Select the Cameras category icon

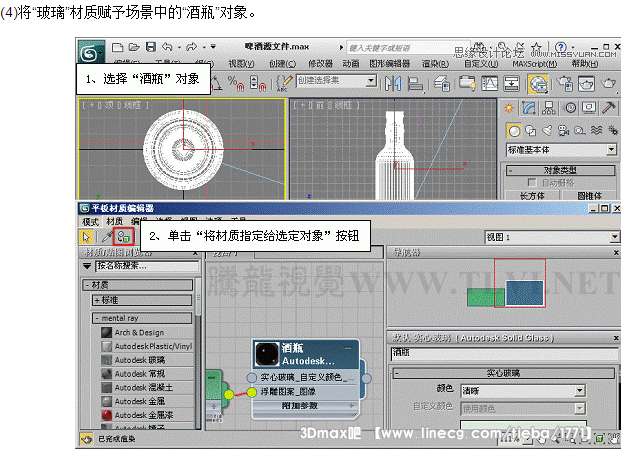[x=564, y=130]
